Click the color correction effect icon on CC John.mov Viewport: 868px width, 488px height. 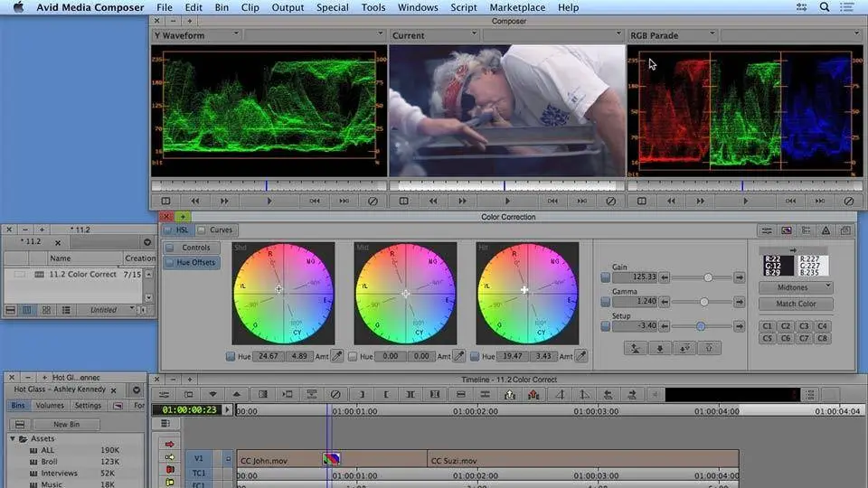(x=332, y=459)
